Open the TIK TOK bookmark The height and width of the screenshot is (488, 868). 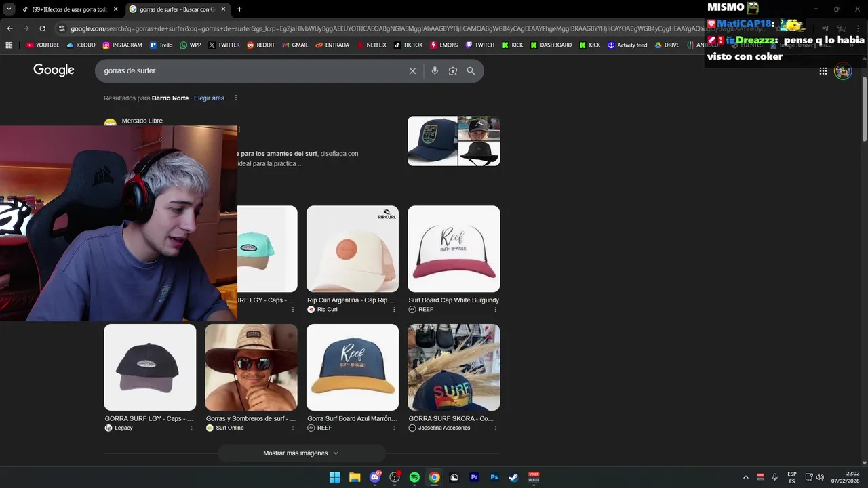(408, 45)
